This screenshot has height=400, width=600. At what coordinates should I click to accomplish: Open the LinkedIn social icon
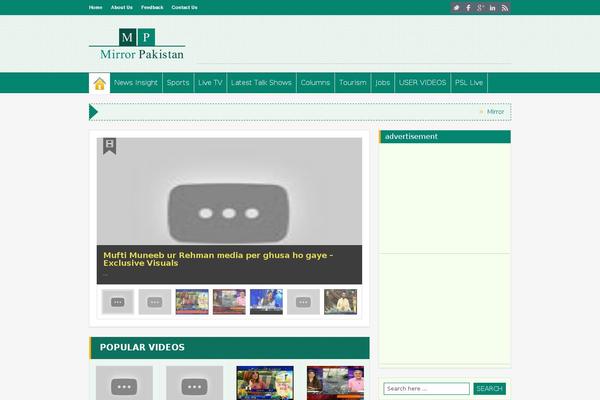pos(493,8)
